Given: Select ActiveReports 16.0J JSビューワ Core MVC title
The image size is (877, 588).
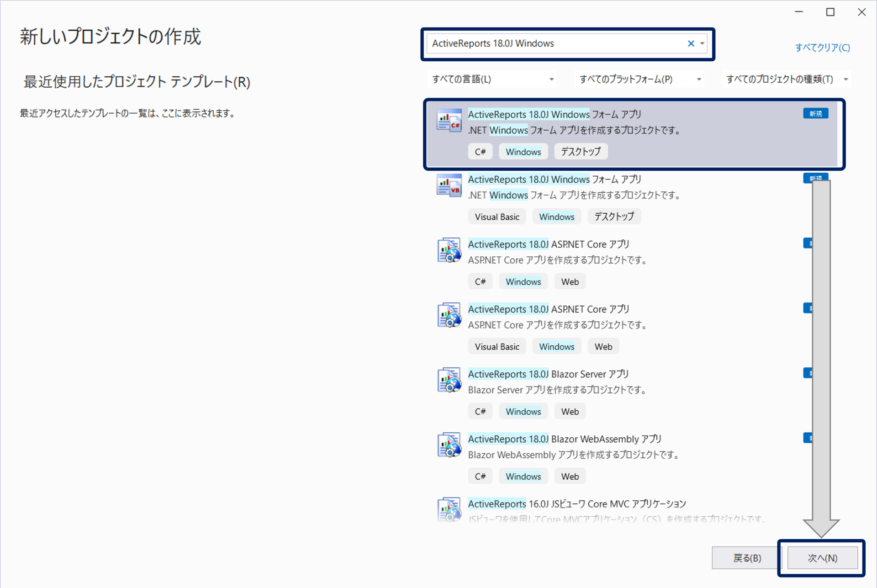Looking at the screenshot, I should pos(577,503).
